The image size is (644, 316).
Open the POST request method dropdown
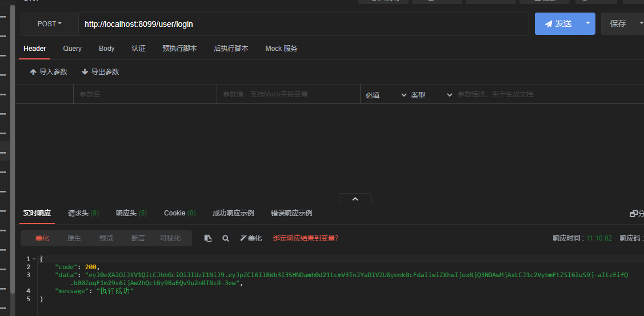click(x=49, y=24)
